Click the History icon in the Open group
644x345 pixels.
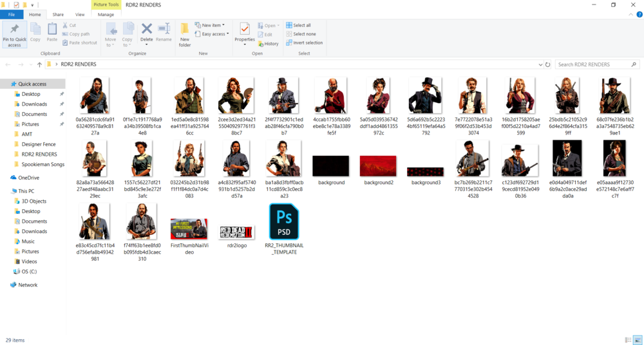pos(269,44)
